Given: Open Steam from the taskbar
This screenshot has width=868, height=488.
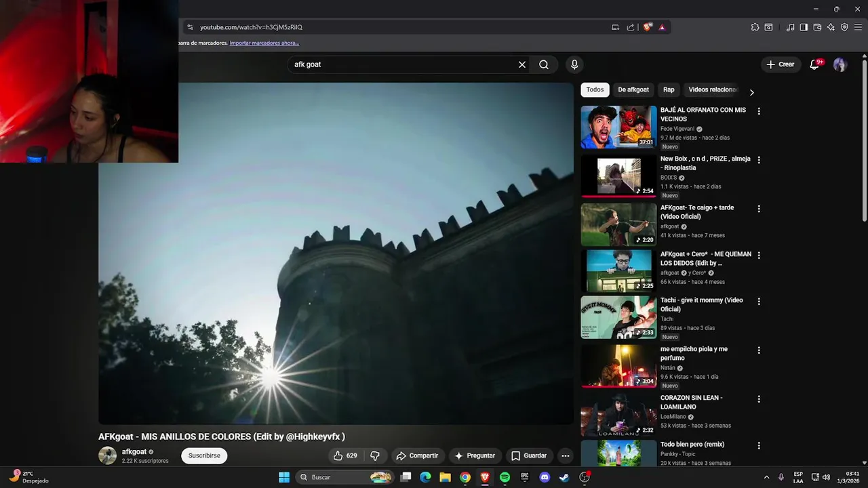Looking at the screenshot, I should pyautogui.click(x=564, y=477).
